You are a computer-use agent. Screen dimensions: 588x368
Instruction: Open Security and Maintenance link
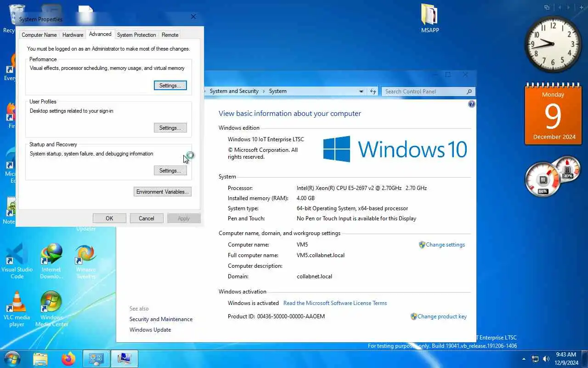tap(161, 319)
